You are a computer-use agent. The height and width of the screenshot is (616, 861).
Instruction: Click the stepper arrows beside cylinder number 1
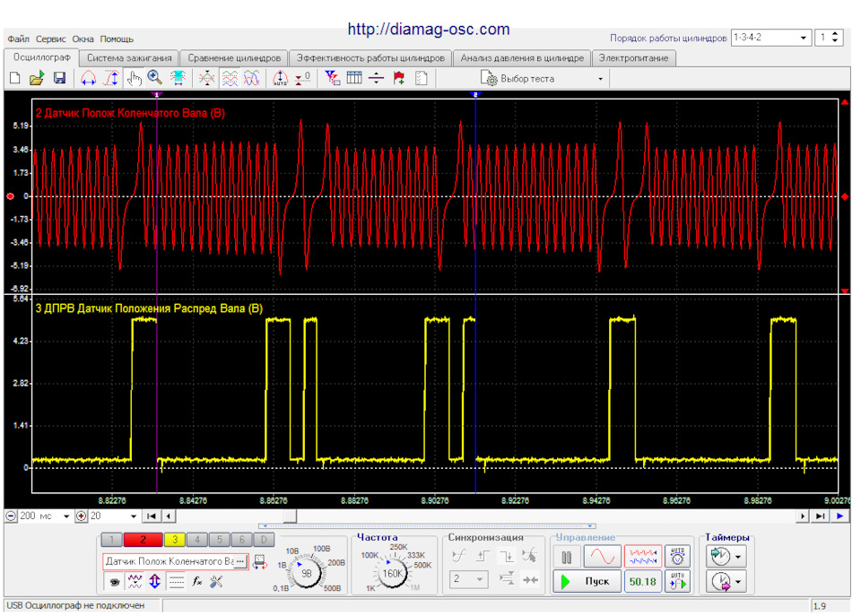click(835, 38)
